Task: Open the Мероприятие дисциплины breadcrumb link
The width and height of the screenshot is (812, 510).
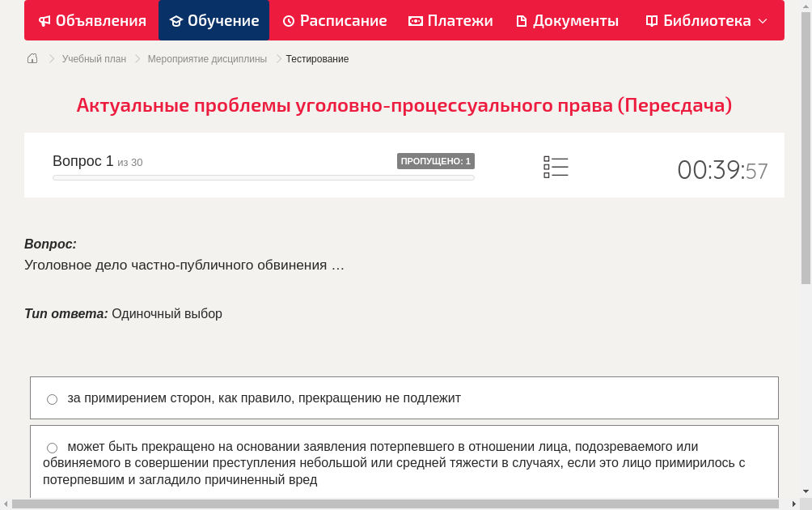Action: [205, 58]
